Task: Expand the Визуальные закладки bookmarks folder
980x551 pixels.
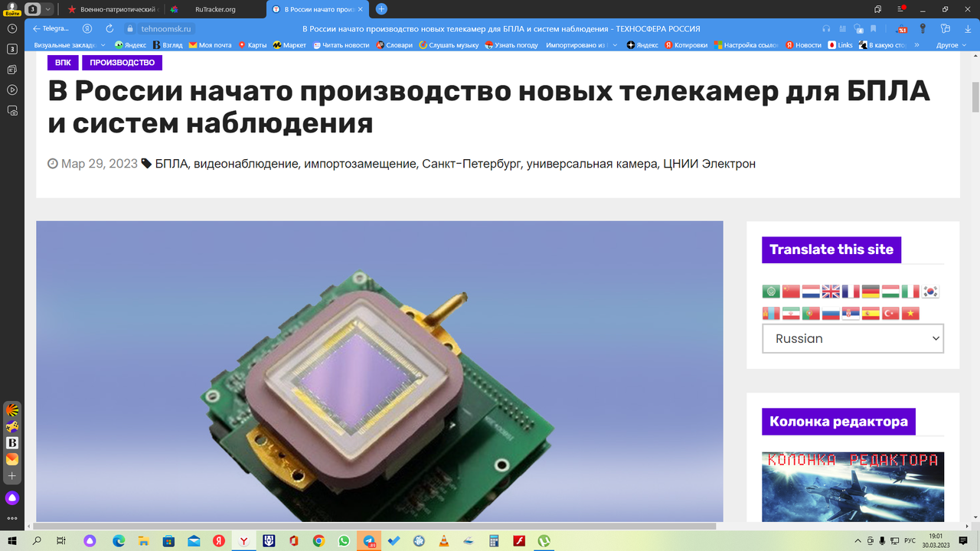Action: (70, 45)
